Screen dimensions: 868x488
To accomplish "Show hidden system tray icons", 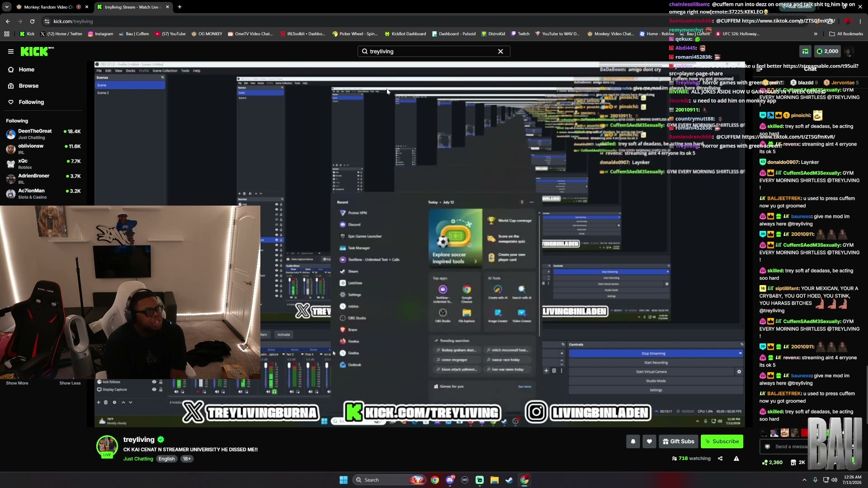I will 804,480.
